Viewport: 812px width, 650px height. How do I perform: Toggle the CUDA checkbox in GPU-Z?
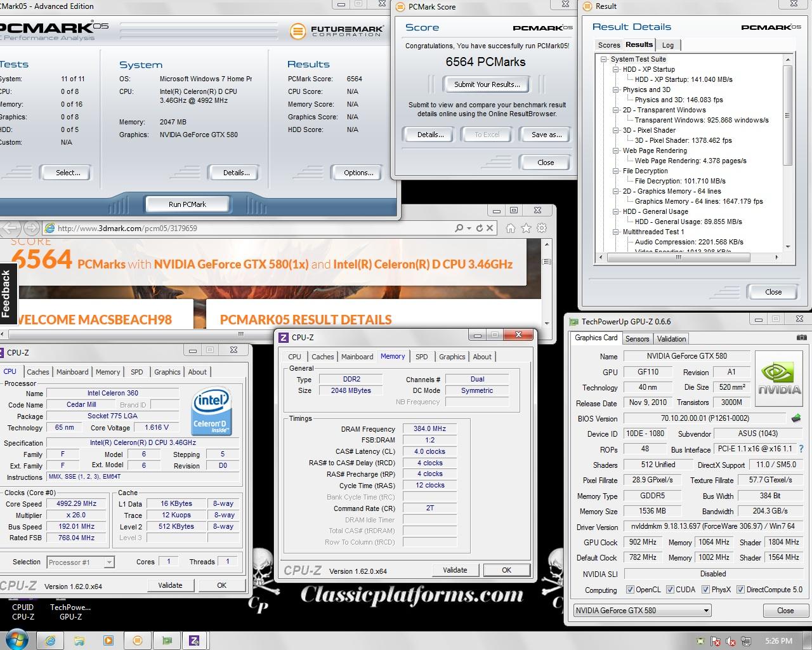point(670,589)
